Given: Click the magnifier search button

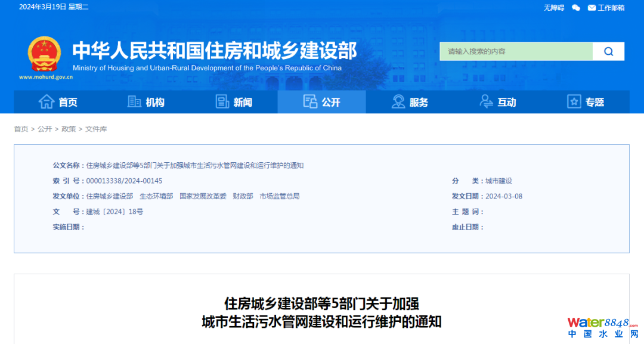Looking at the screenshot, I should pos(608,51).
